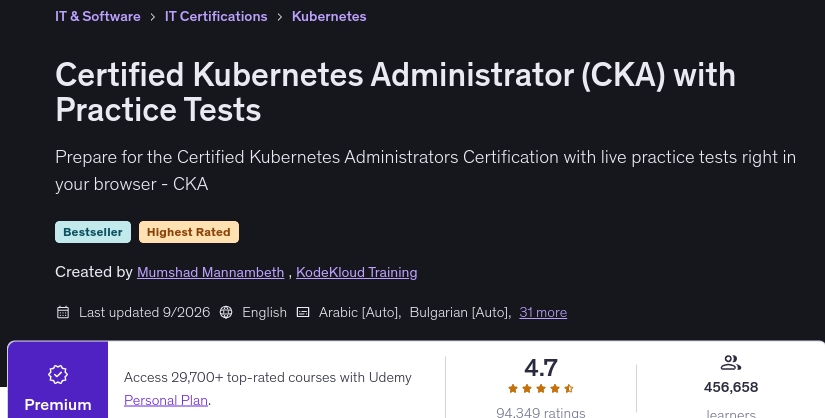This screenshot has width=825, height=418.
Task: Click the Bestseller badge
Action: pyautogui.click(x=93, y=232)
